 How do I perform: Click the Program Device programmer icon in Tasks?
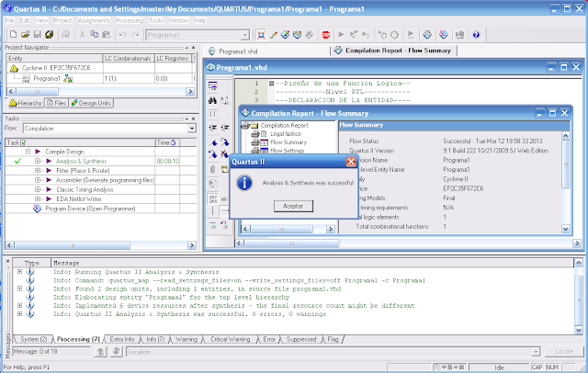(x=37, y=209)
